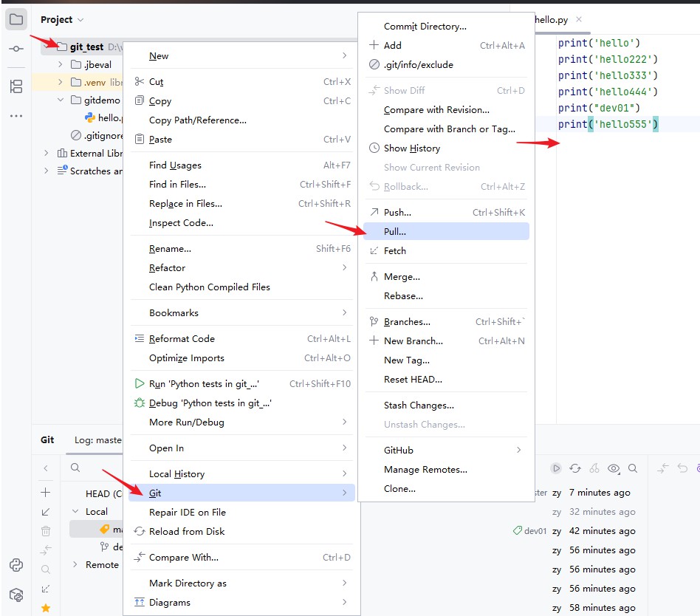The width and height of the screenshot is (700, 616).
Task: Click the dev01 tag label in the log
Action: [x=530, y=530]
